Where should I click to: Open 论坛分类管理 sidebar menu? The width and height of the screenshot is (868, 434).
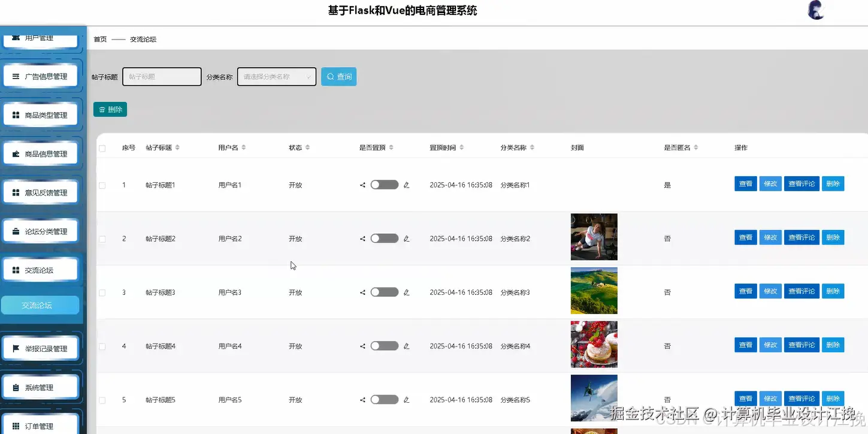41,231
